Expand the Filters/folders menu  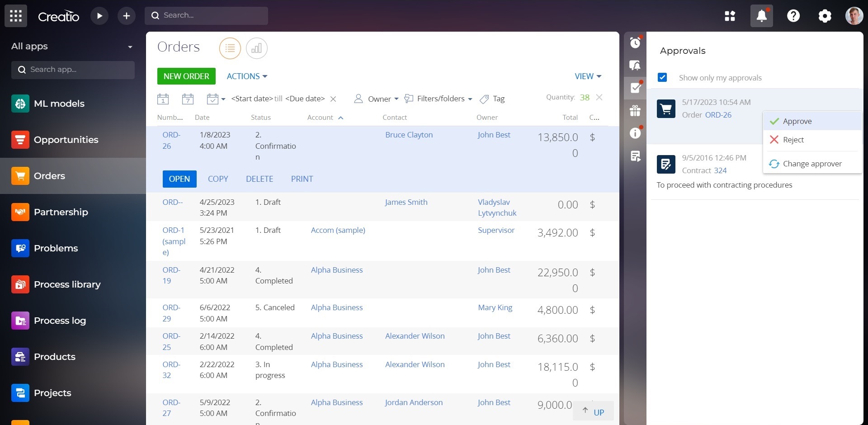point(438,99)
